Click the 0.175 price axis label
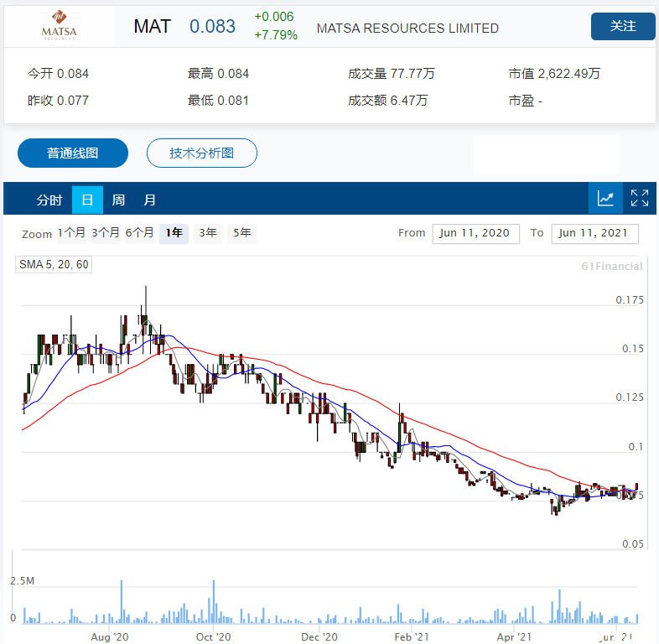The image size is (659, 644). pyautogui.click(x=630, y=299)
